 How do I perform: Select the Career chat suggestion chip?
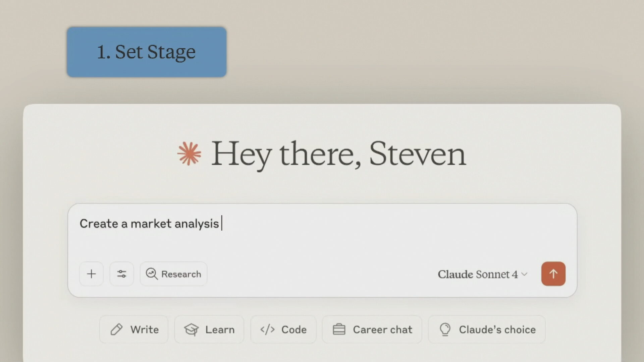point(372,329)
